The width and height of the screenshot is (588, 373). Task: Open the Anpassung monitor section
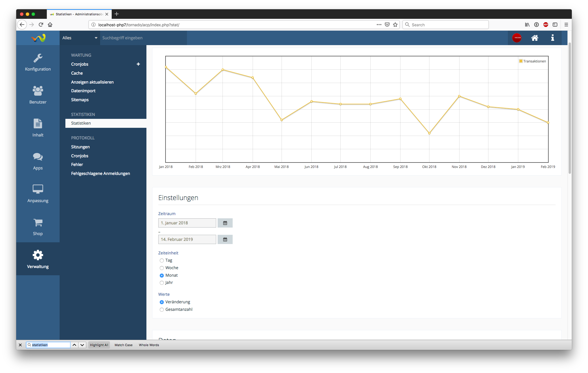point(38,193)
